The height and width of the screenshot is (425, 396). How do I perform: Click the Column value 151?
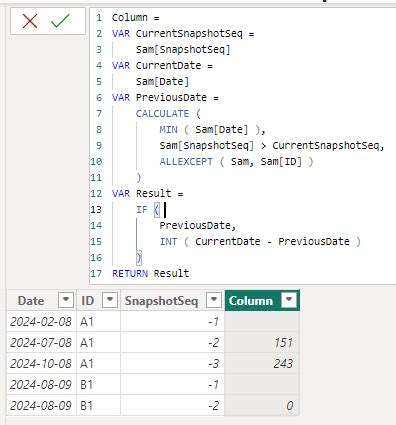262,343
